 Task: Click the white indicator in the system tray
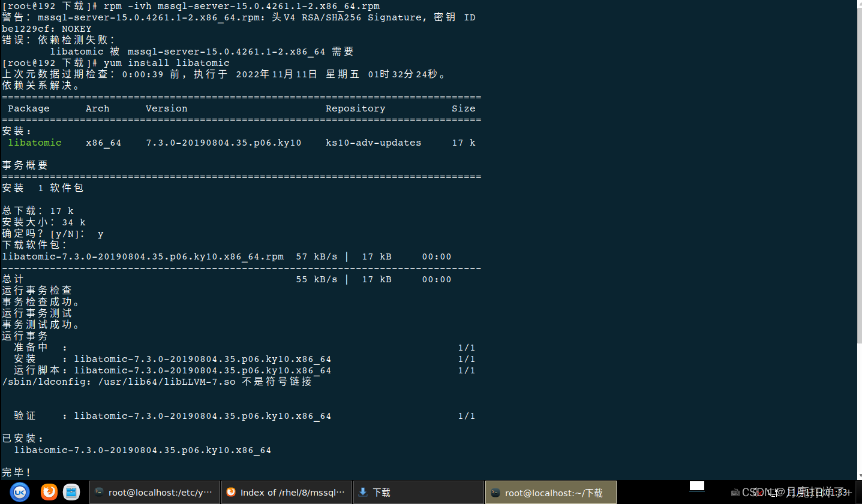tap(696, 487)
